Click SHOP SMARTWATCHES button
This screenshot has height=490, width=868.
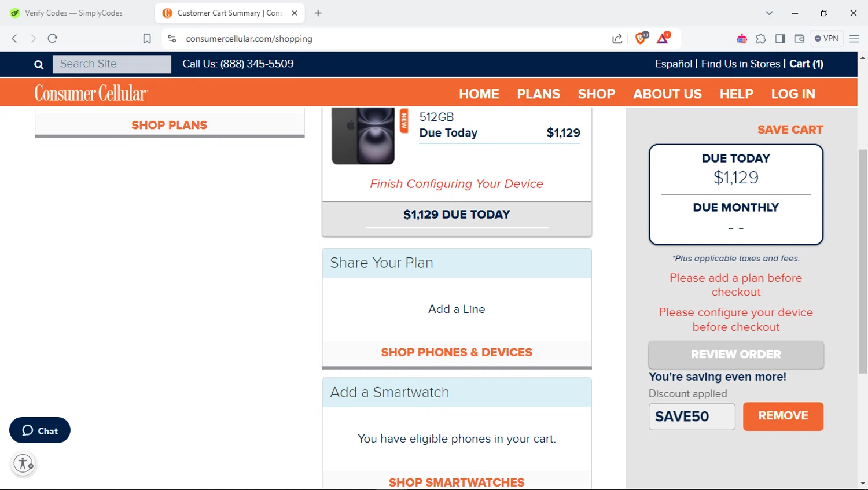457,482
